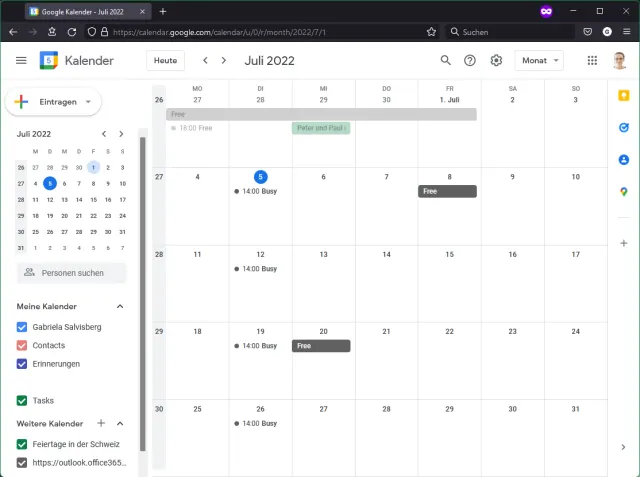
Task: Close the Google Kalender tab
Action: click(x=142, y=12)
